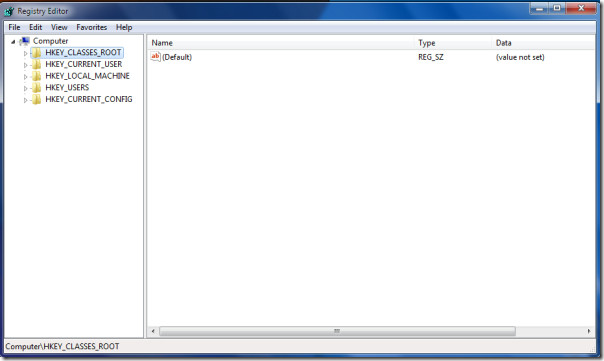The image size is (604, 361).
Task: Click the HKEY_CURRENT_CONFIG folder icon
Action: click(x=37, y=99)
